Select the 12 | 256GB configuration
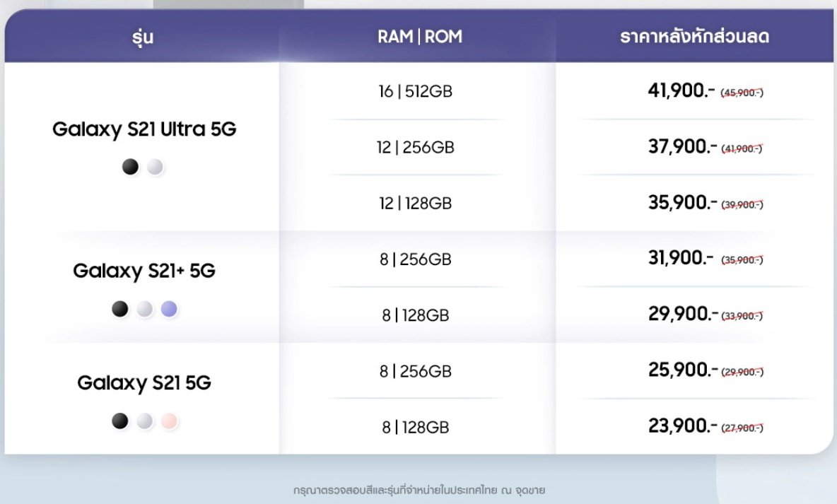 click(415, 147)
